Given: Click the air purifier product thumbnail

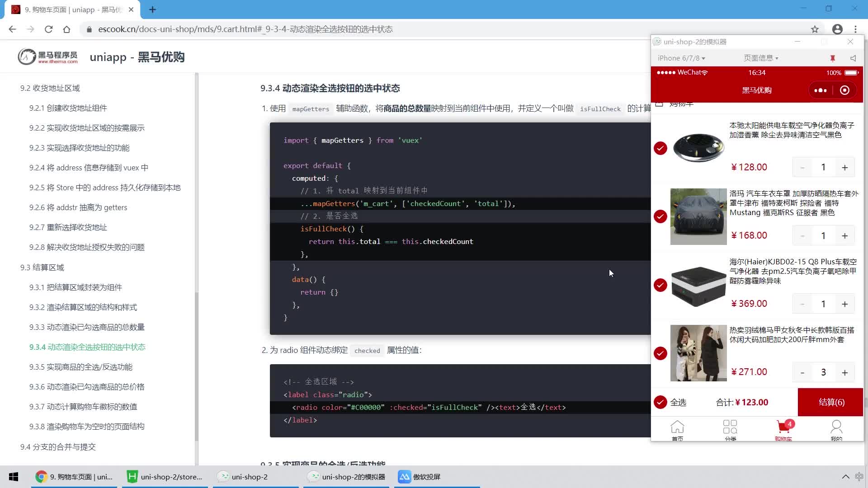Looking at the screenshot, I should (x=698, y=148).
